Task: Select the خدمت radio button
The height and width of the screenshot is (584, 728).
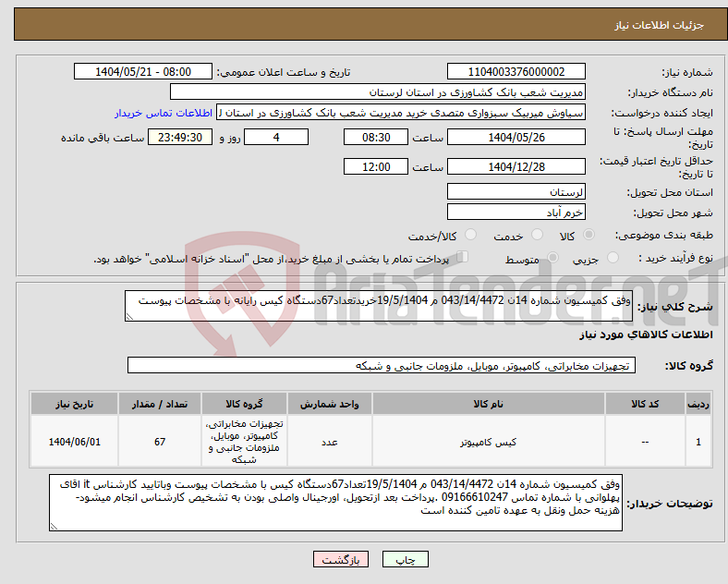Action: coord(537,235)
